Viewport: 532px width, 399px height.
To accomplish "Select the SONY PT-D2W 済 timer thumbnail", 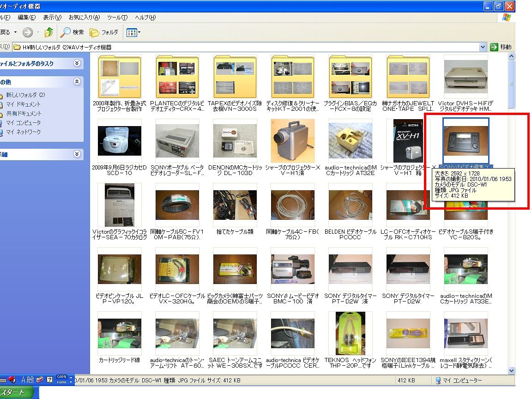I will [350, 269].
